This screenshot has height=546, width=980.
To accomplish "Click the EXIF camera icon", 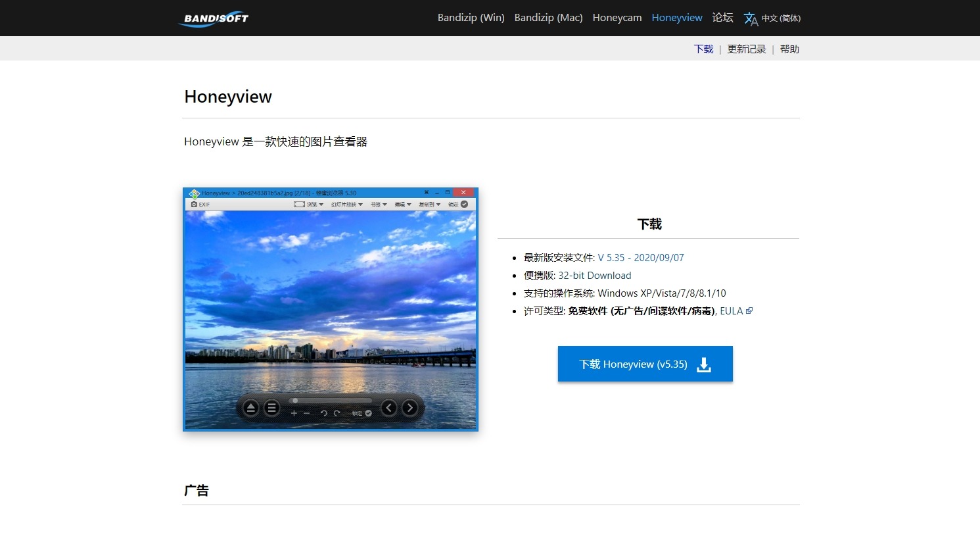I will coord(195,205).
